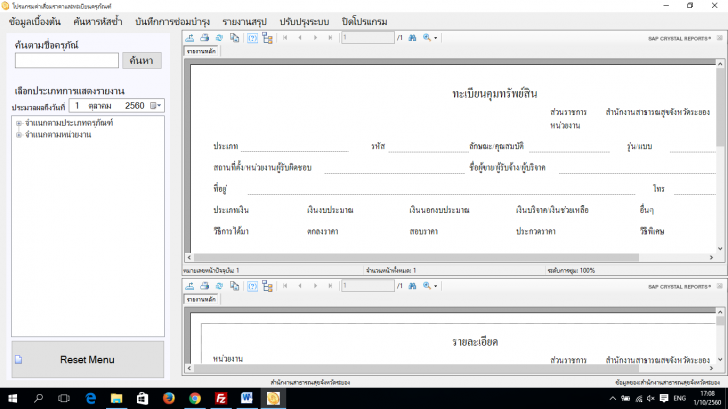The image size is (728, 409).
Task: Expand จำแนกตามประเภทครุภัณฑ์ tree node
Action: click(19, 123)
